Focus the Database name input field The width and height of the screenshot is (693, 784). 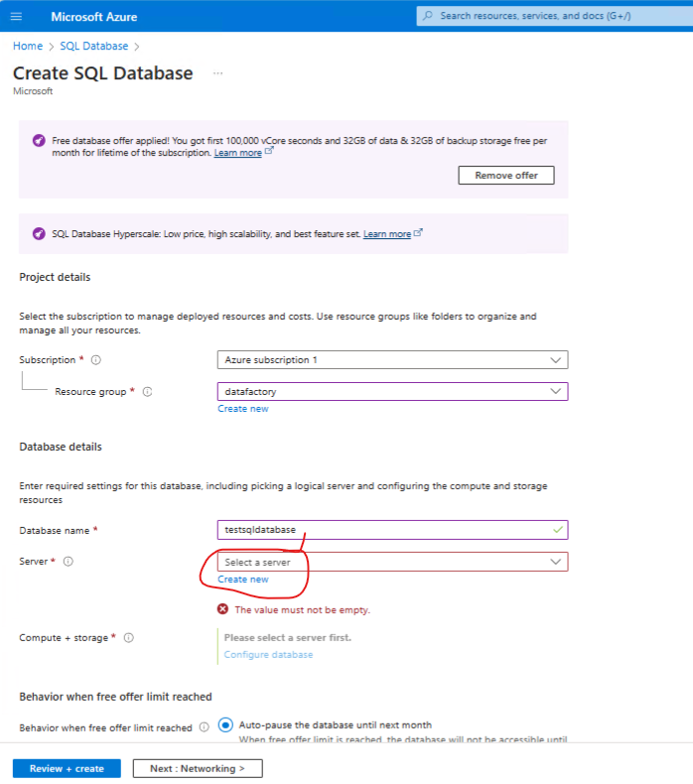393,530
